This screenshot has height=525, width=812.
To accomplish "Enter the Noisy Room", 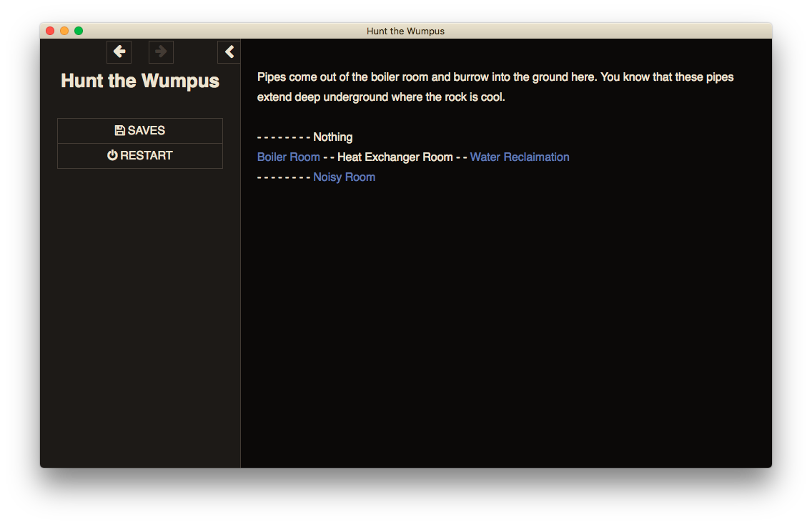I will point(344,177).
